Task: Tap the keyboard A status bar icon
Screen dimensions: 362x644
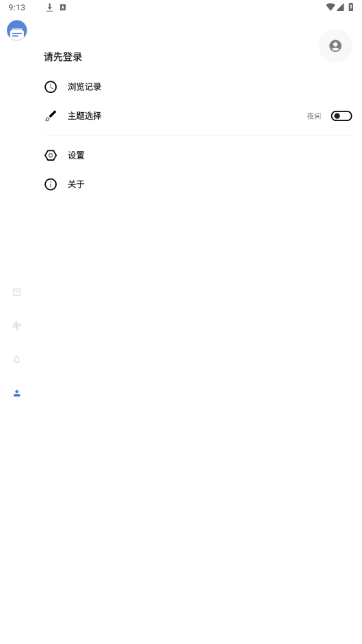Action: pyautogui.click(x=63, y=8)
